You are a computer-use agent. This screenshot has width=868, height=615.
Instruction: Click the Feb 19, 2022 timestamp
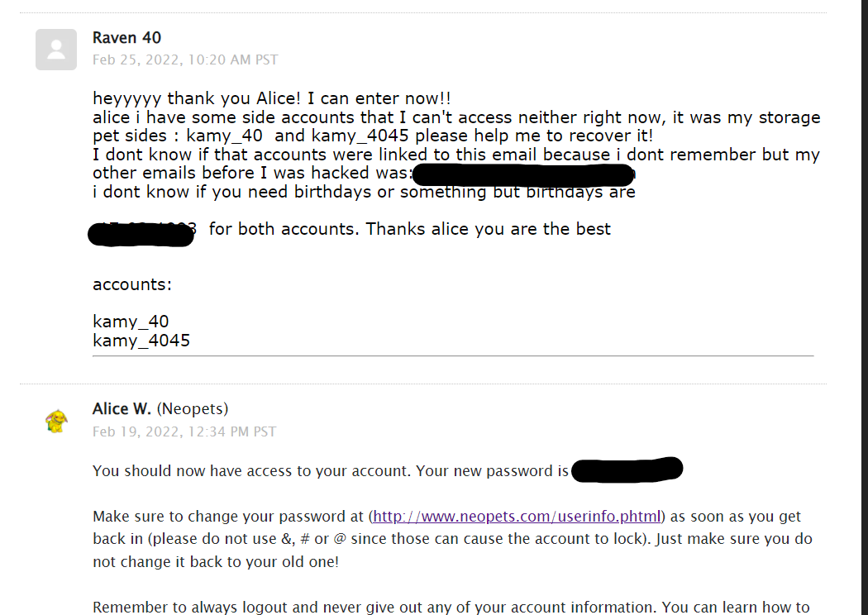[184, 431]
